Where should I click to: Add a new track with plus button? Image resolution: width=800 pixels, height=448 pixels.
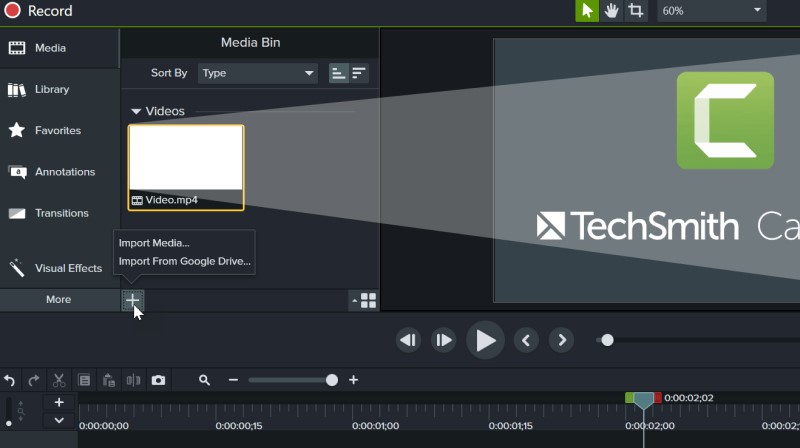(59, 403)
